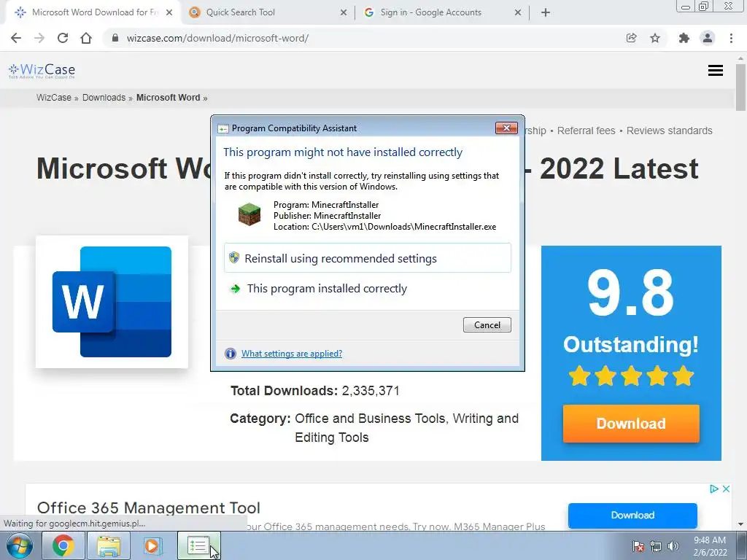This screenshot has width=747, height=560.
Task: Click the 'Total Downloads: 2,335,371' text
Action: coord(315,391)
